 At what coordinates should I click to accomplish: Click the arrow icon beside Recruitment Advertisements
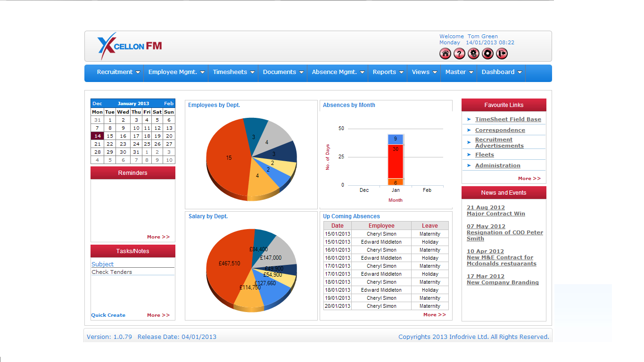(x=469, y=142)
